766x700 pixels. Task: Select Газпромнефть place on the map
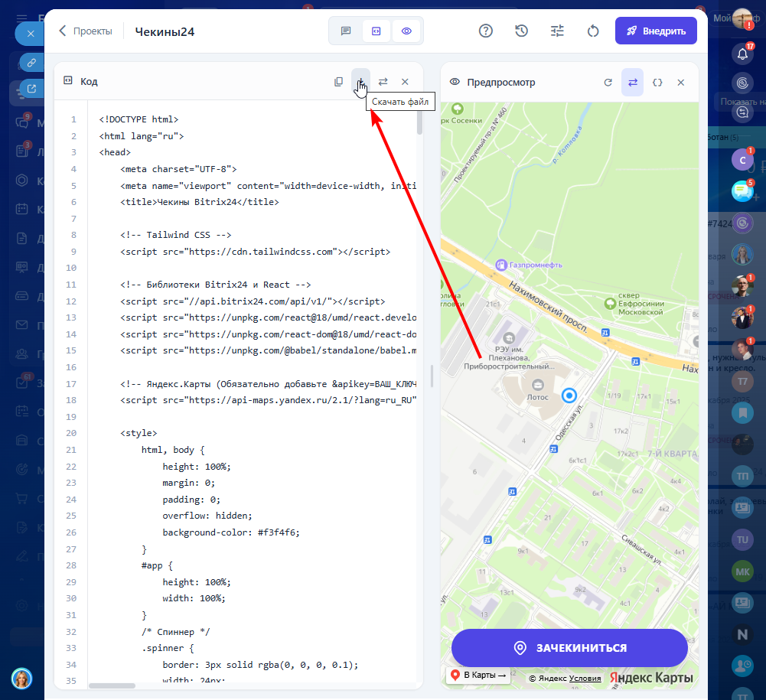click(529, 265)
